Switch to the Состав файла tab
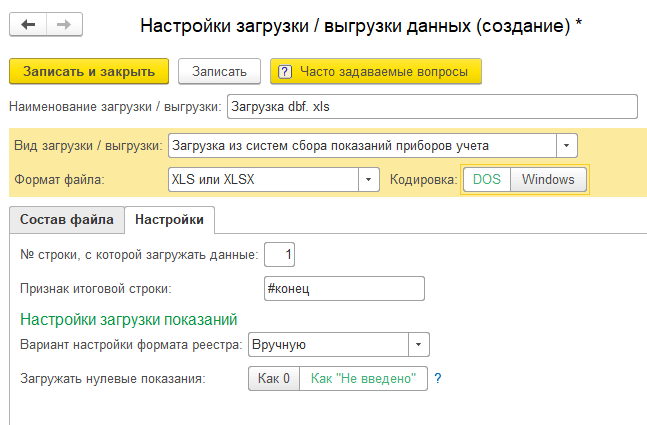 click(x=67, y=220)
